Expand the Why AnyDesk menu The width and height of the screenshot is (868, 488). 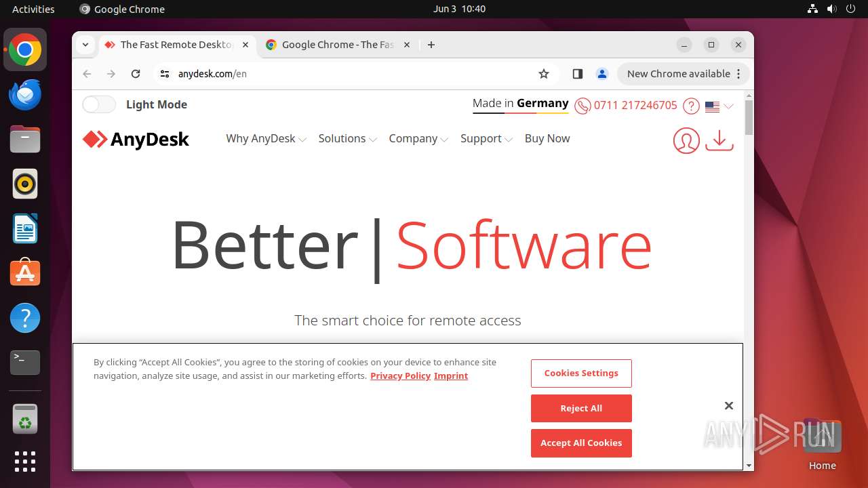[x=266, y=138]
